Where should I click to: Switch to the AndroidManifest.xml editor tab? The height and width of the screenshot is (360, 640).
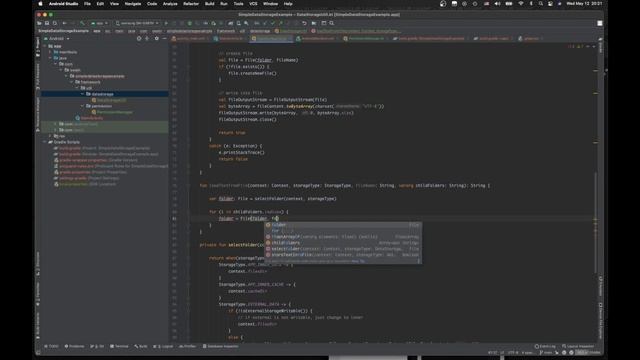[317, 38]
